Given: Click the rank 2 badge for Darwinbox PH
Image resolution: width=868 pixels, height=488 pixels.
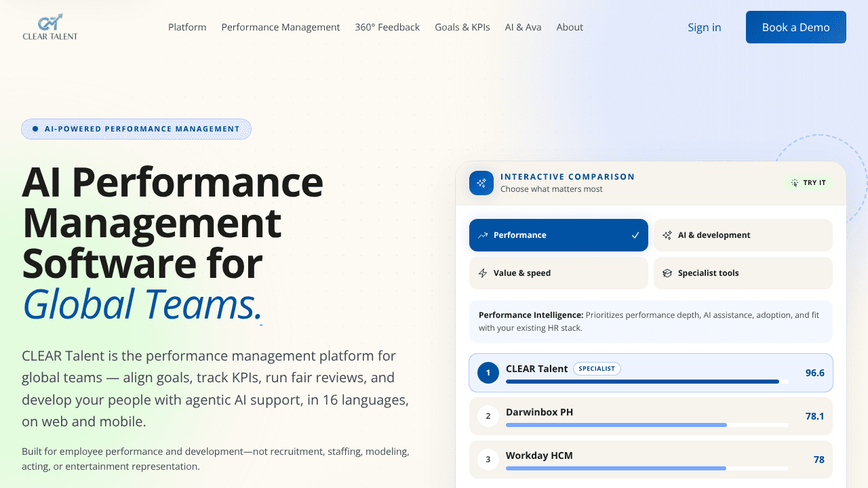Looking at the screenshot, I should [488, 416].
